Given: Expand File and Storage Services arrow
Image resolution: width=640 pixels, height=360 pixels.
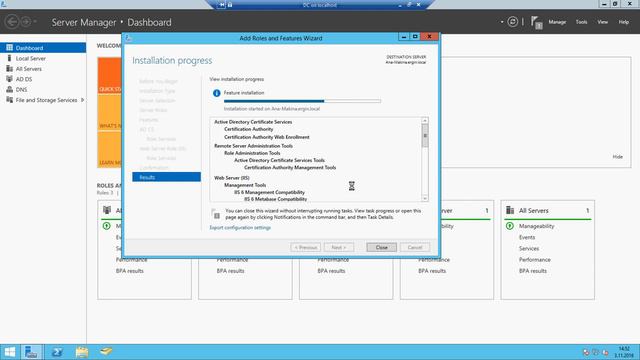Looking at the screenshot, I should [83, 100].
